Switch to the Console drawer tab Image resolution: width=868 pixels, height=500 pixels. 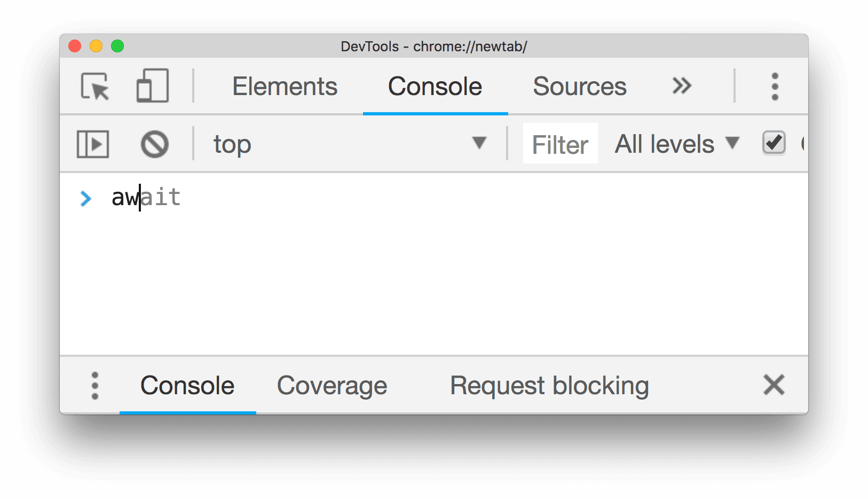[x=187, y=385]
